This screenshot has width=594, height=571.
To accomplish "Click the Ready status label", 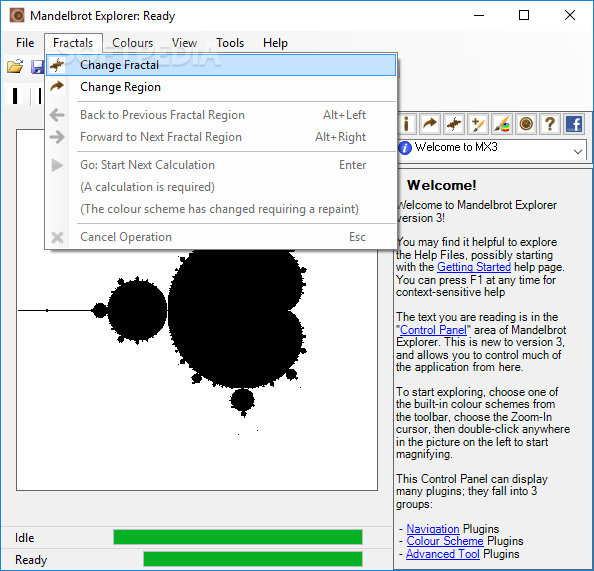I will click(31, 560).
